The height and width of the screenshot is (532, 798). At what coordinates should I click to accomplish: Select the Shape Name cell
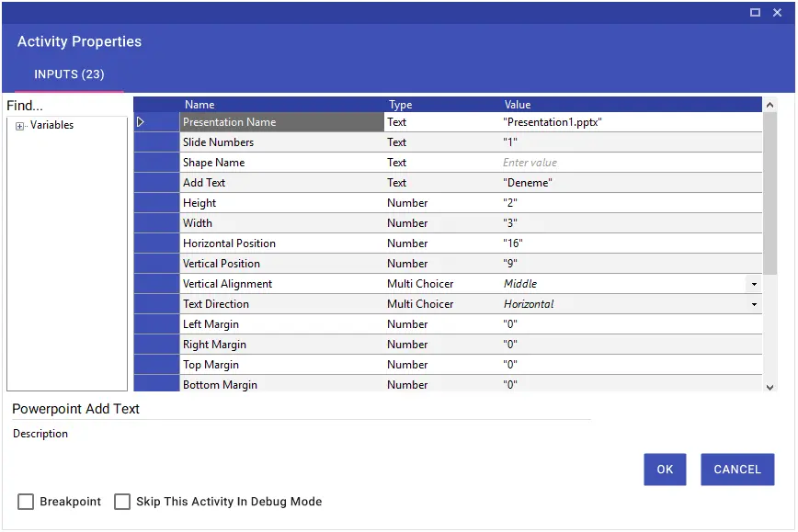click(282, 163)
